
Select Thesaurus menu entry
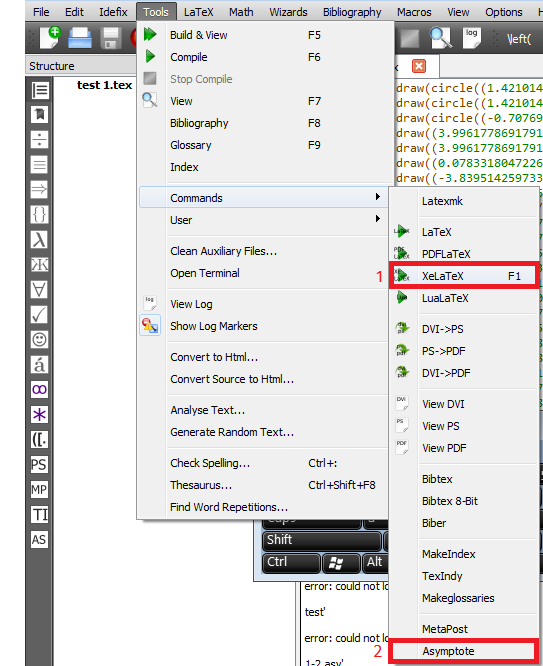[263, 485]
